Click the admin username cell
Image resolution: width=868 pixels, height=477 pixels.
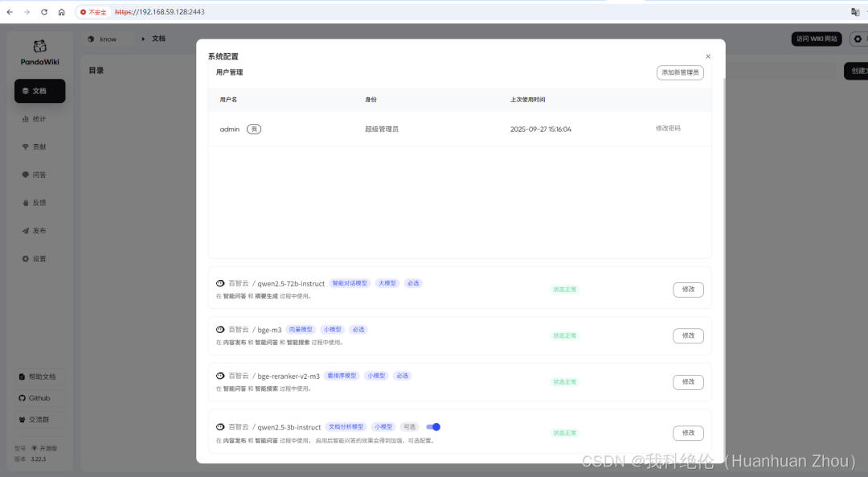[230, 129]
